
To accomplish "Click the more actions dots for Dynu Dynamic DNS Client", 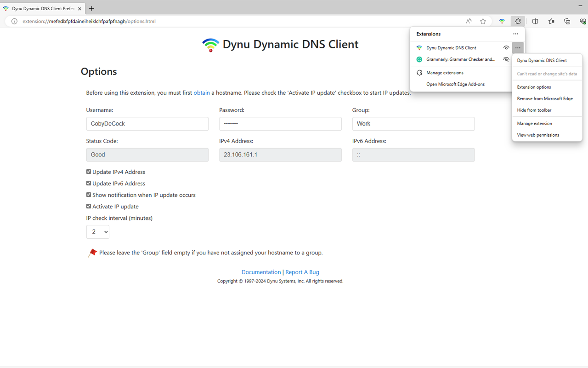I will tap(518, 48).
